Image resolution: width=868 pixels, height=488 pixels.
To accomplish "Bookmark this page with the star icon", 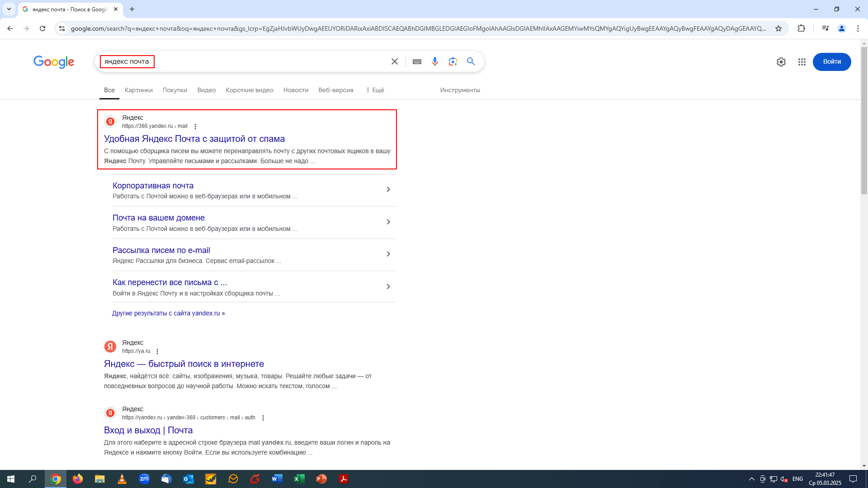I will [778, 28].
